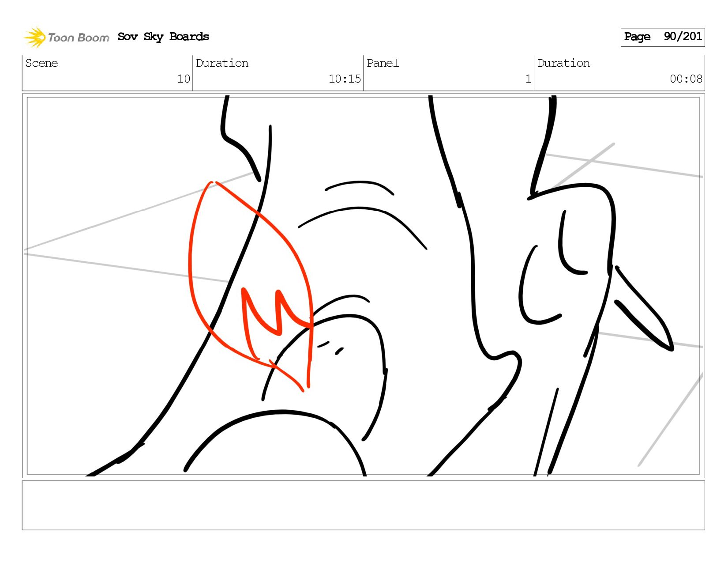
Task: Click the panel number 1 value
Action: (528, 79)
